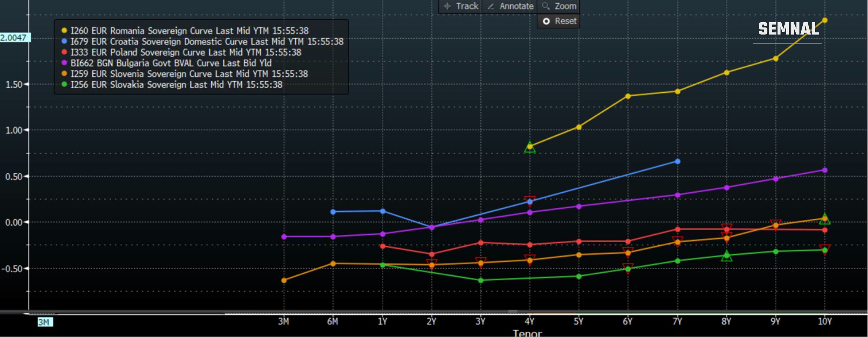Click the highlighted 2.0047 value label

tap(14, 38)
